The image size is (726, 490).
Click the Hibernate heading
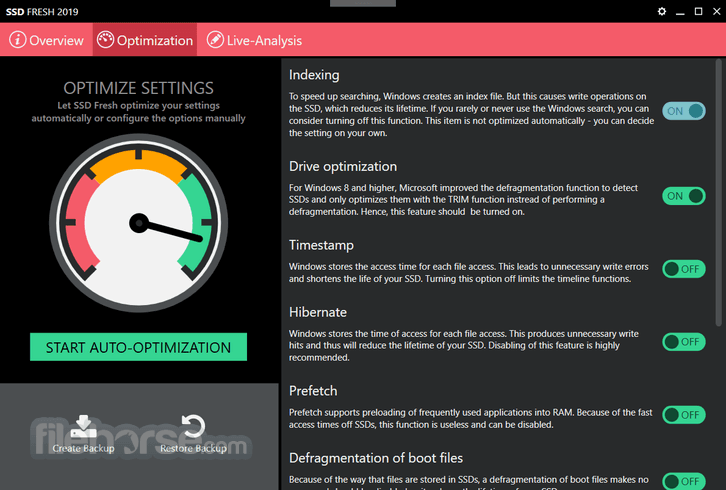(318, 312)
